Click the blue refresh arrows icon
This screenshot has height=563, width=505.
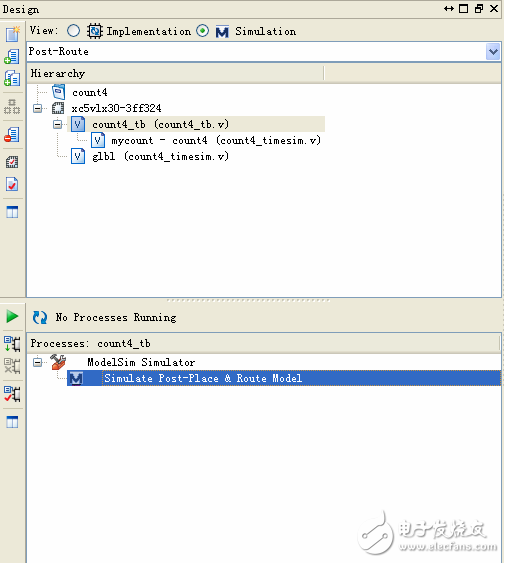(x=40, y=317)
